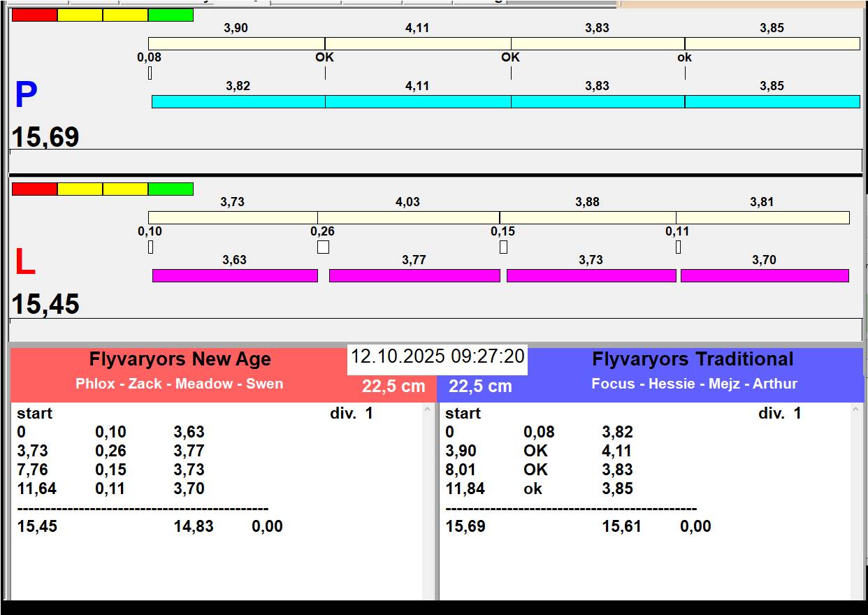Image resolution: width=868 pixels, height=615 pixels.
Task: Click the cyan 4,11 run bar
Action: coord(418,102)
